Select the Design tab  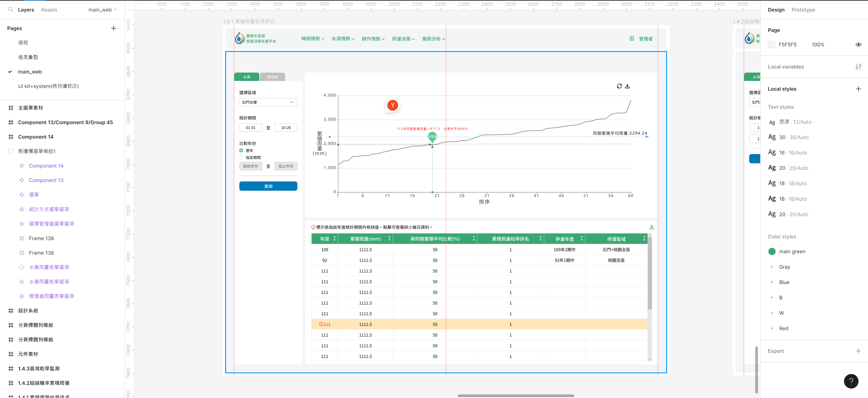[x=776, y=10]
